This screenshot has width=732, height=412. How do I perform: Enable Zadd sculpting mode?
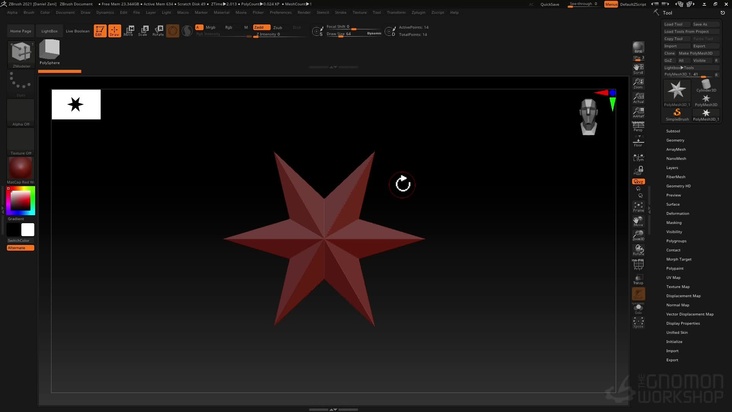[259, 27]
